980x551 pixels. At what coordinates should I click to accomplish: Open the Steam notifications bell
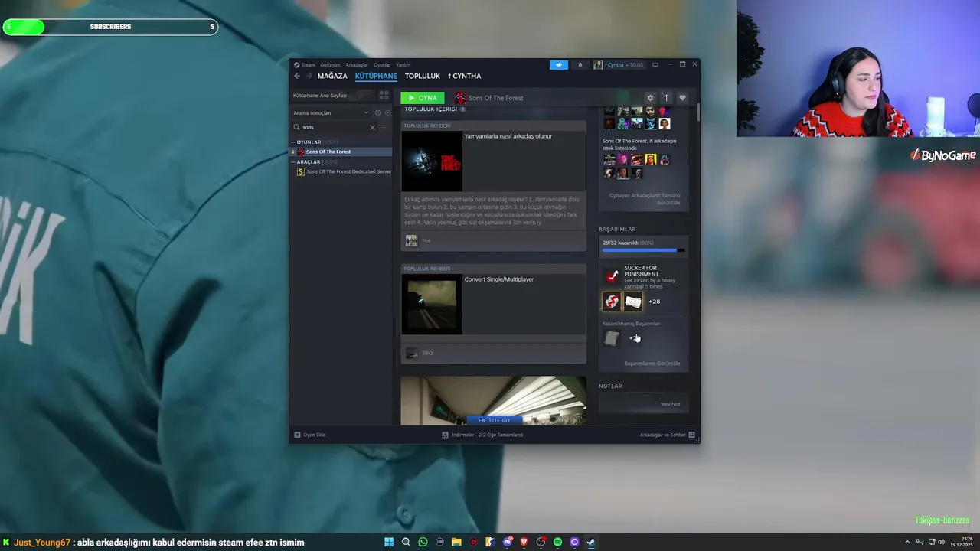pos(580,65)
